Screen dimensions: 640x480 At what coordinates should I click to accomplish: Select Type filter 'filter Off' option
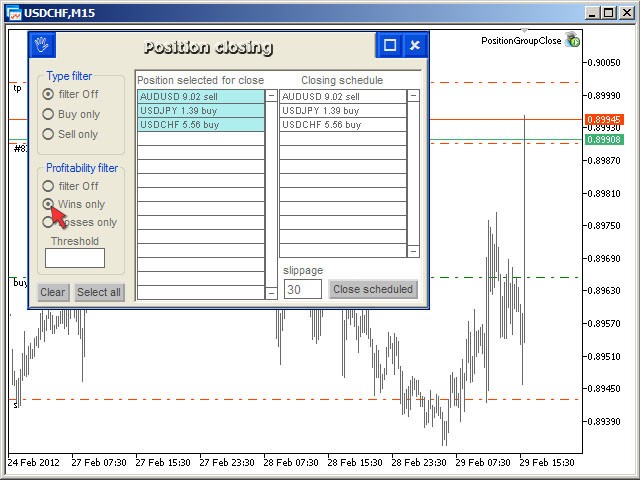[48, 94]
